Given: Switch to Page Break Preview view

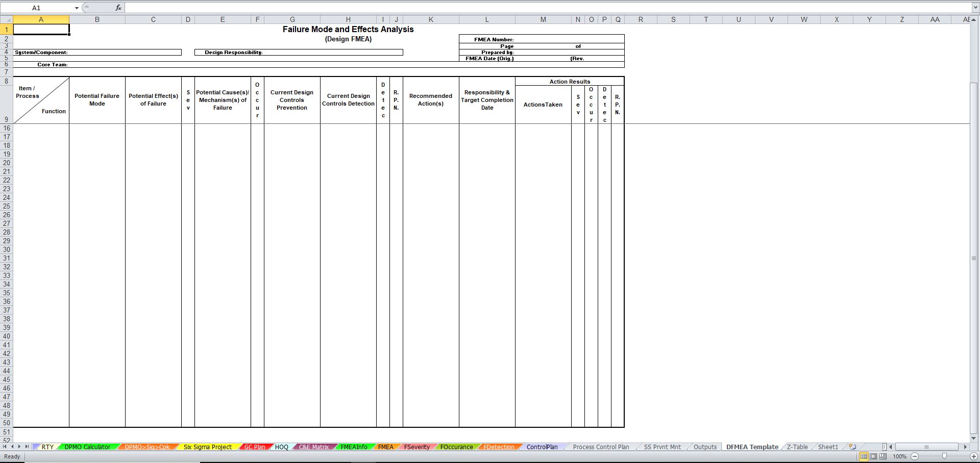Looking at the screenshot, I should point(883,456).
